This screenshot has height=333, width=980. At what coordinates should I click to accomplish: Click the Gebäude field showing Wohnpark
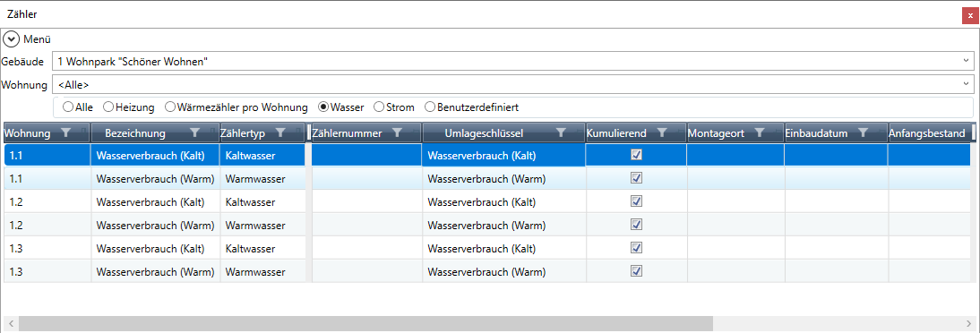pos(513,61)
